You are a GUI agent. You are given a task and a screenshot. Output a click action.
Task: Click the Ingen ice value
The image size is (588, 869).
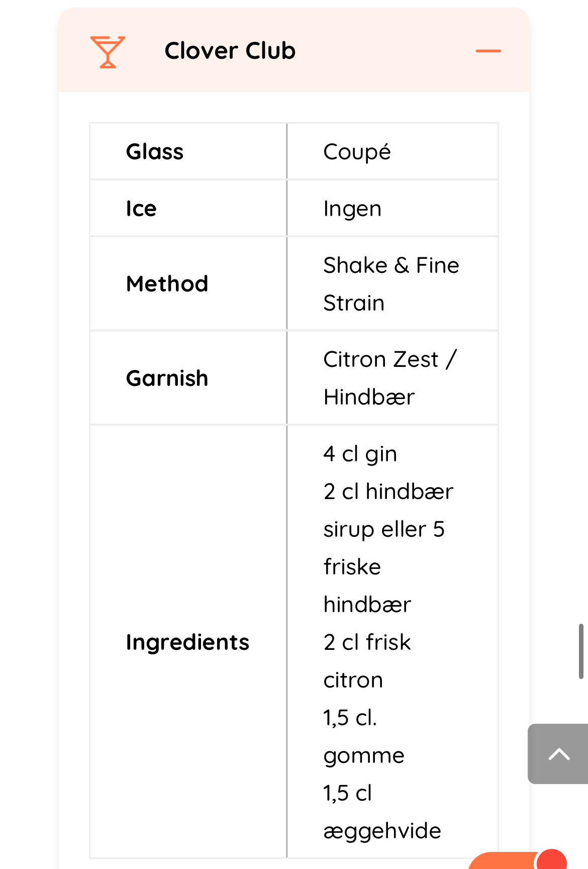pyautogui.click(x=352, y=209)
